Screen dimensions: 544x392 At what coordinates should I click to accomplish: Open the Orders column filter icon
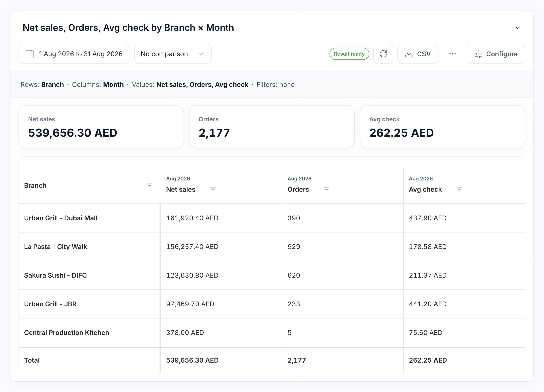pos(326,189)
